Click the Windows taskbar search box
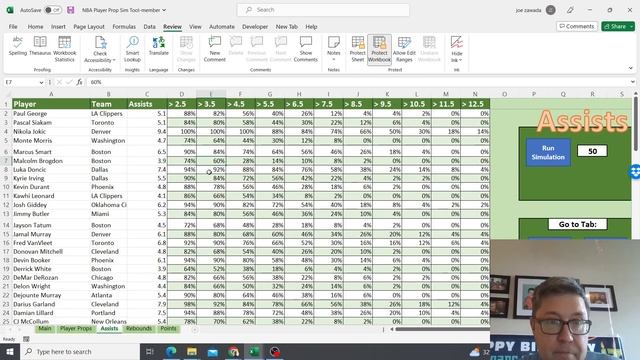Image resolution: width=640 pixels, height=360 pixels. pos(80,351)
